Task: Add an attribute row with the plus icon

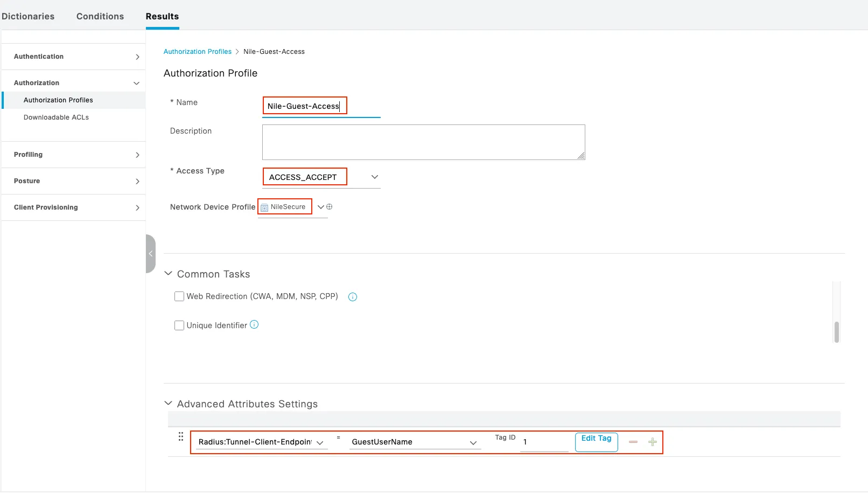Action: (x=653, y=442)
